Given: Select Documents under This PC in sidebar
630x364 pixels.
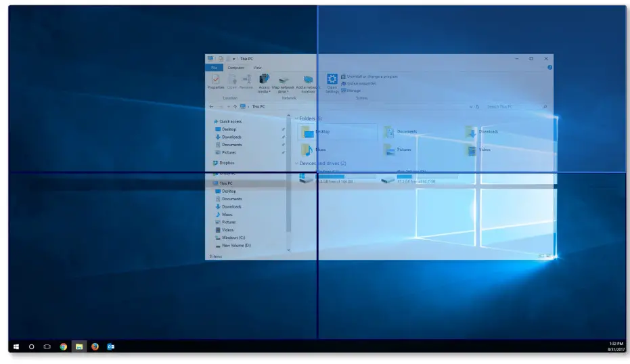Looking at the screenshot, I should point(229,199).
